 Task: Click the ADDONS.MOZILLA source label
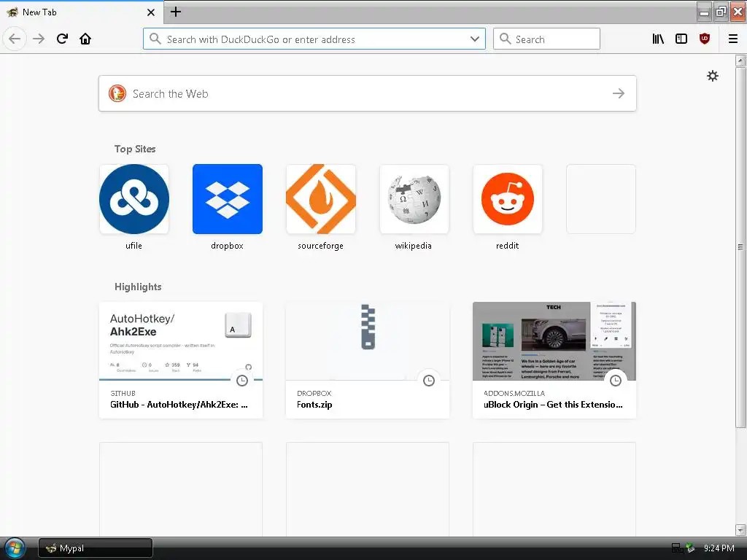tap(514, 393)
